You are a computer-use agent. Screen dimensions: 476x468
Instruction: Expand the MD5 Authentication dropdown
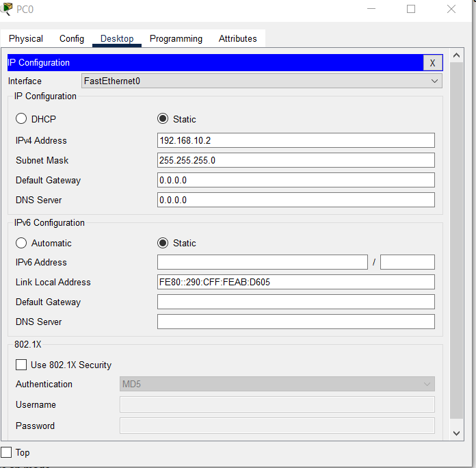click(x=277, y=384)
